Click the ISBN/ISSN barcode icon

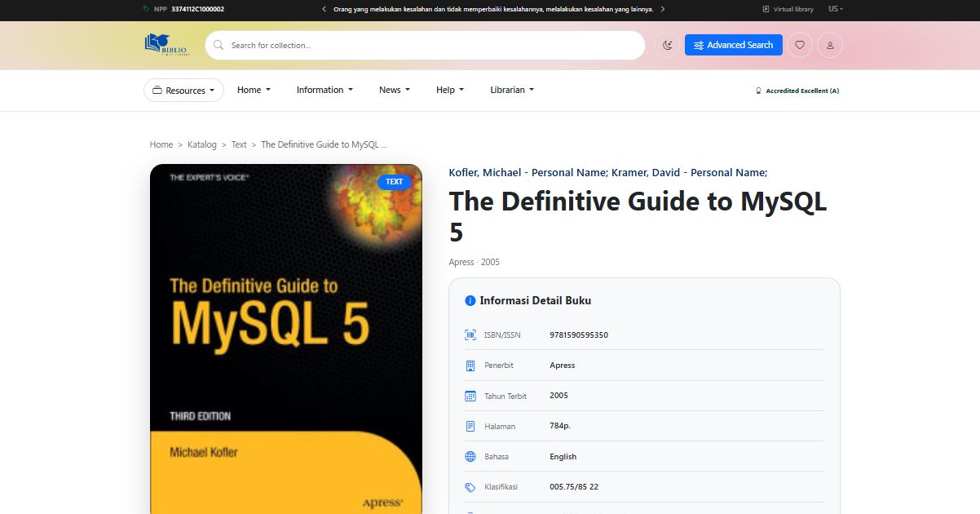tap(470, 335)
